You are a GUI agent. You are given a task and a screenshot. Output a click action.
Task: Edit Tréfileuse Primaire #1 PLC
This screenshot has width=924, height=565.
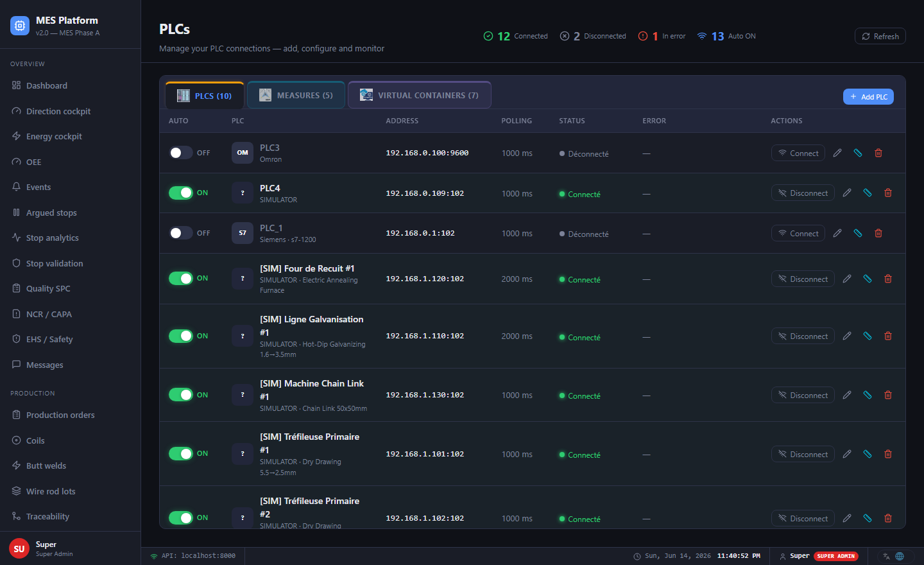pos(847,454)
